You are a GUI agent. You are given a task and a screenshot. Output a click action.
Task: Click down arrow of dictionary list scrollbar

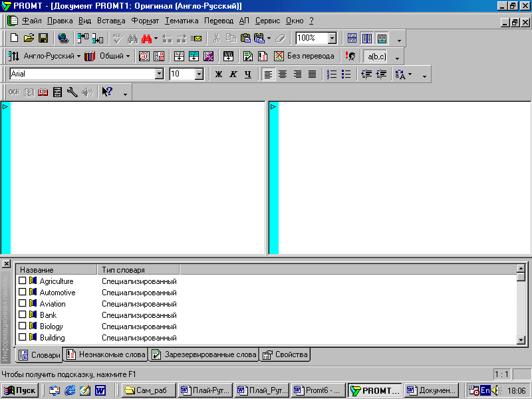[521, 340]
